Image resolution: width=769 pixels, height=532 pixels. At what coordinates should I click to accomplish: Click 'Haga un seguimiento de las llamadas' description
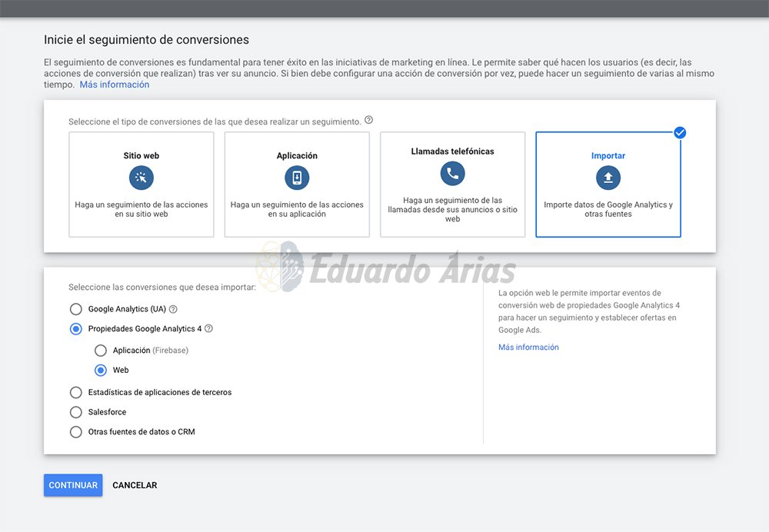pos(453,209)
